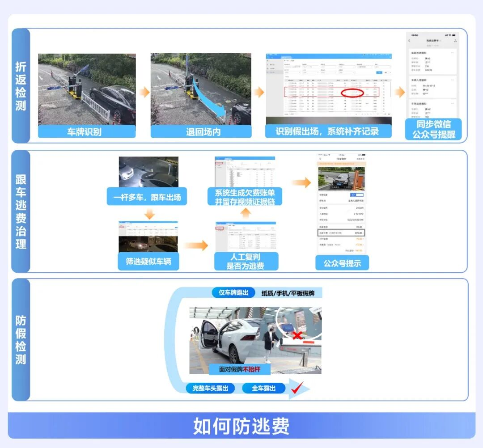Open the 筛选疑似车辆 screenshot thumbnail

(x=148, y=237)
